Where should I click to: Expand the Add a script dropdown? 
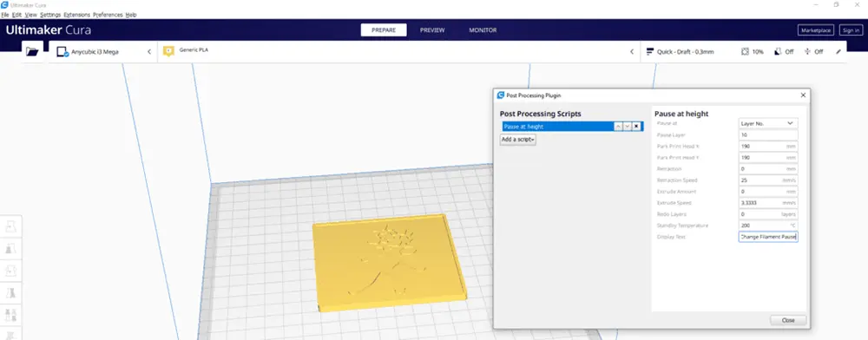pyautogui.click(x=517, y=140)
